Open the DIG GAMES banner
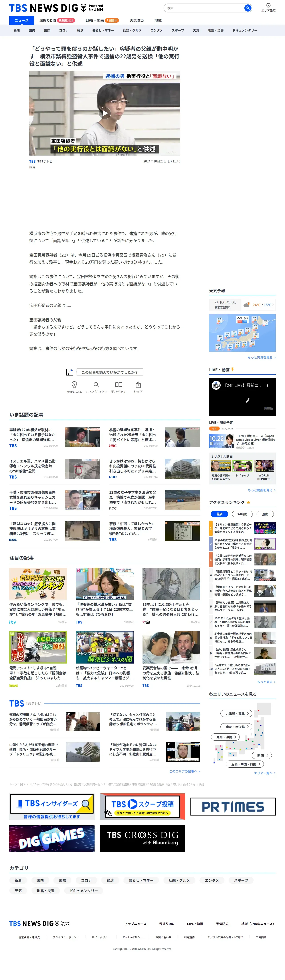Viewport: 285px width, 980px height. point(52,838)
